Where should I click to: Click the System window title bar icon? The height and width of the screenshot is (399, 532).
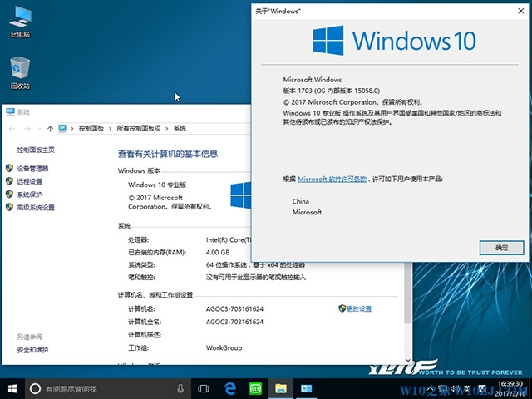click(10, 111)
